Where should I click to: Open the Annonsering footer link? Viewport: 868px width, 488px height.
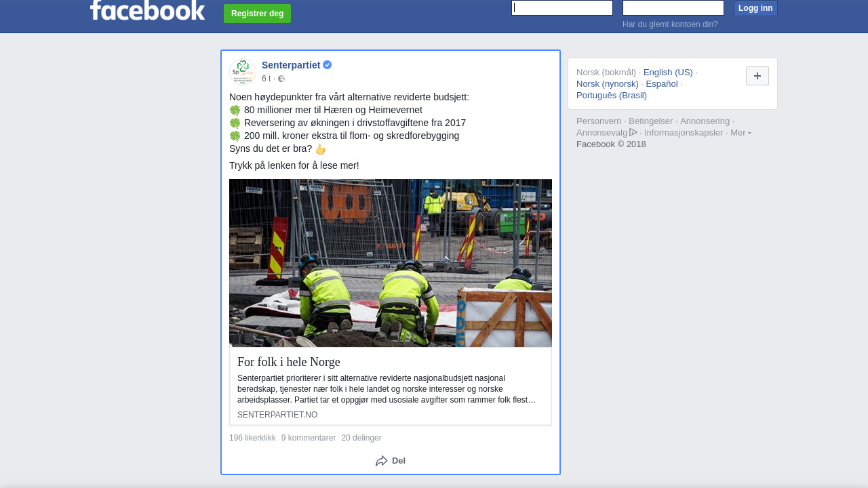705,121
